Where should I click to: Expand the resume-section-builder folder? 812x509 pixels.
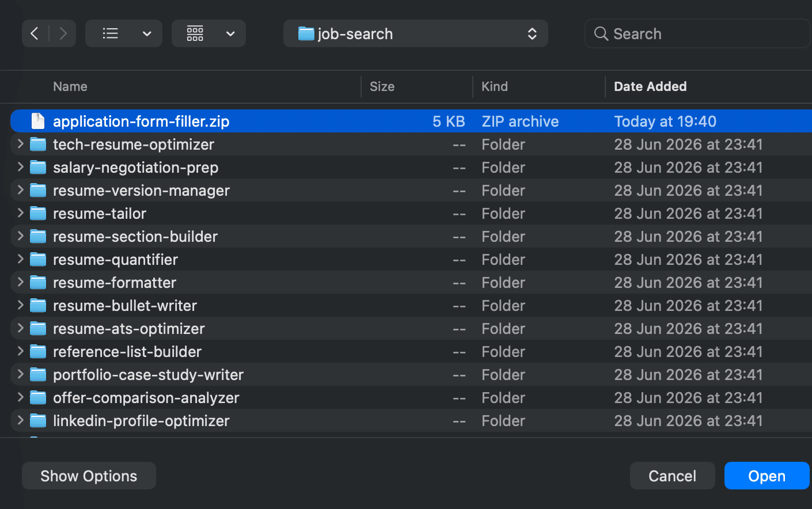[20, 236]
